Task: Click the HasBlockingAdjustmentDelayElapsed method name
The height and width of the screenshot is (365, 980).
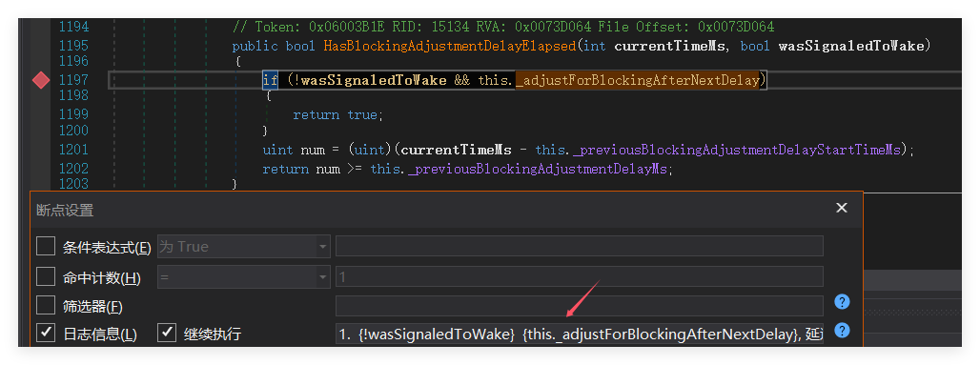Action: pyautogui.click(x=449, y=46)
